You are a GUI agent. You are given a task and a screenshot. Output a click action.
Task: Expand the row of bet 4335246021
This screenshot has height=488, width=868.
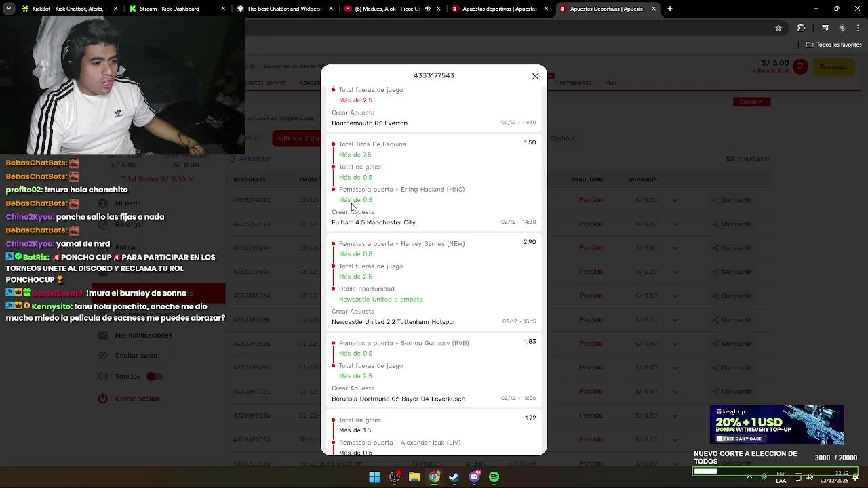click(675, 200)
